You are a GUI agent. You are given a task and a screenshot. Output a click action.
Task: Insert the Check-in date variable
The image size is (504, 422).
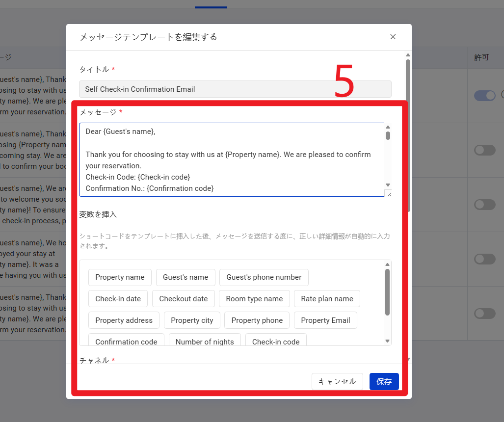tap(118, 299)
